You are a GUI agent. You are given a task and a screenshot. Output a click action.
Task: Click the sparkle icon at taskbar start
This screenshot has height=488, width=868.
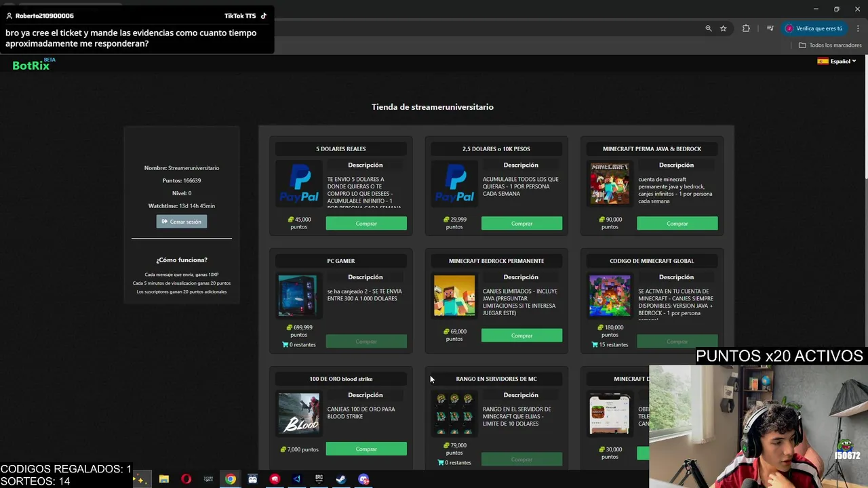click(x=141, y=479)
